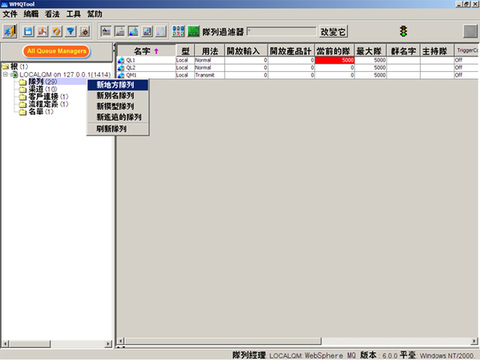Click the colored dots grid icon
This screenshot has height=360, width=480.
click(178, 32)
